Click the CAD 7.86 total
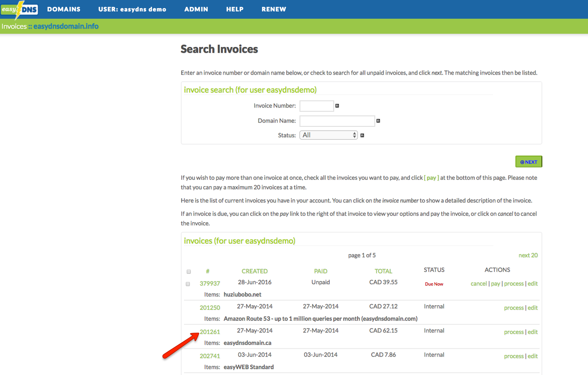 pos(383,354)
